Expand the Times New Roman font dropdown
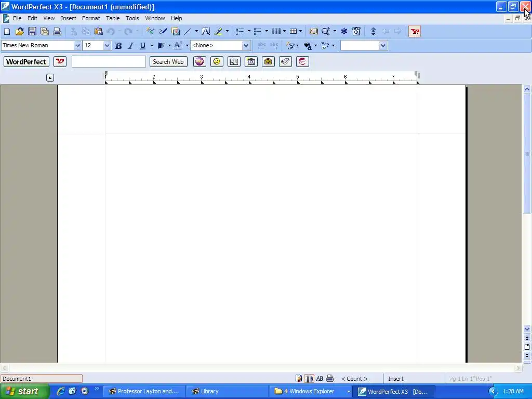 (x=77, y=46)
